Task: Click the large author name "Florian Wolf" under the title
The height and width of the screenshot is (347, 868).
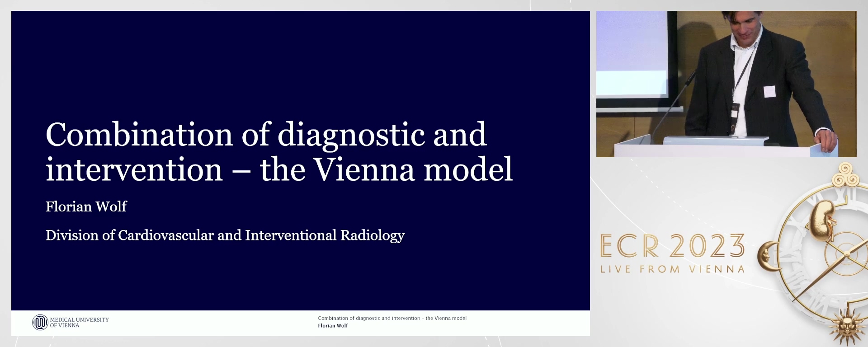Action: point(86,206)
